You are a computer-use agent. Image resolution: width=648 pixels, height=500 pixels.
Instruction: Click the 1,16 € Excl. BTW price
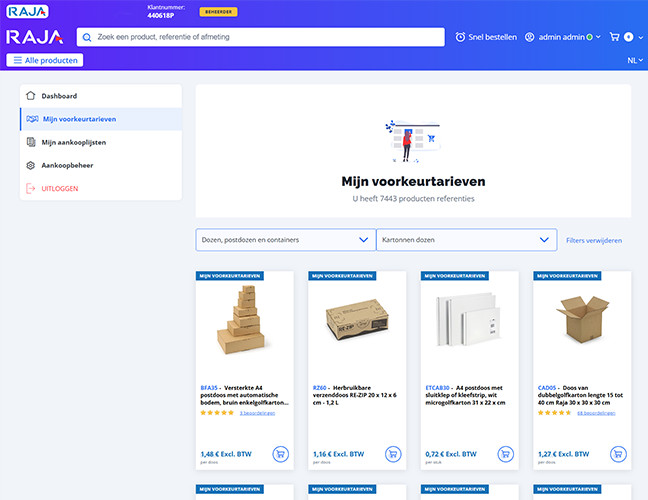click(338, 454)
